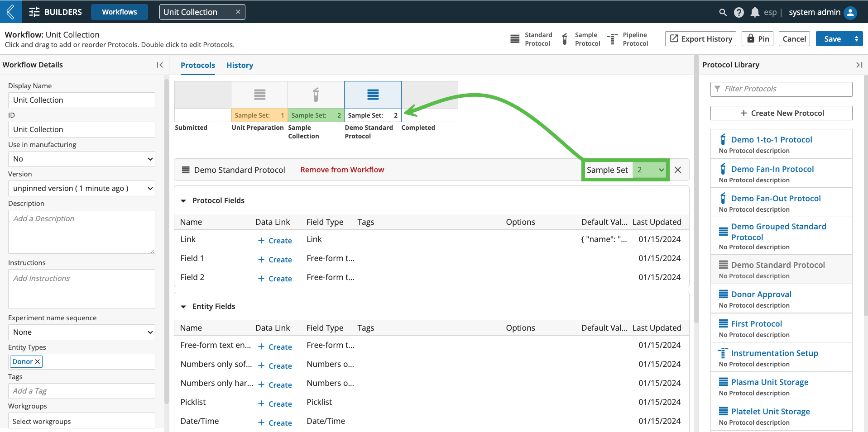
Task: Open Demo Fan-In Protocol link
Action: tap(772, 169)
